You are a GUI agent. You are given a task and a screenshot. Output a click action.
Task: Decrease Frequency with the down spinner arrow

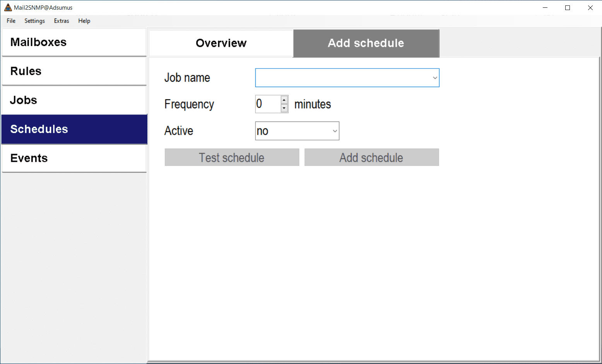[284, 108]
